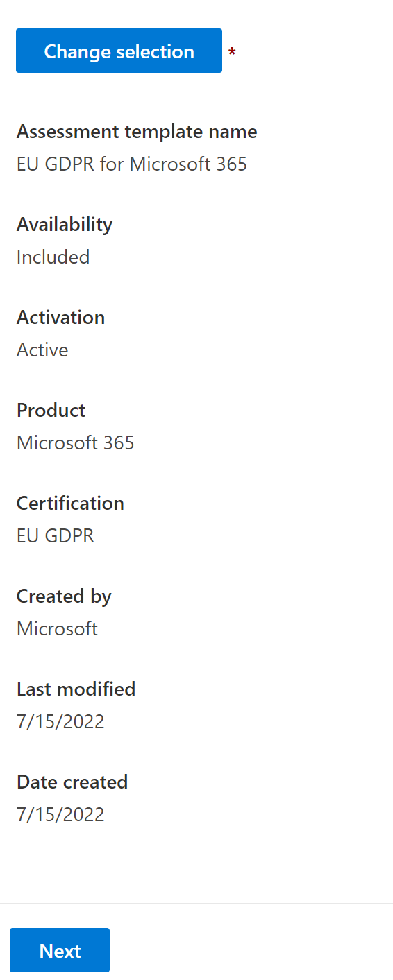The width and height of the screenshot is (393, 980).
Task: Click the Active activation status text
Action: tap(42, 350)
